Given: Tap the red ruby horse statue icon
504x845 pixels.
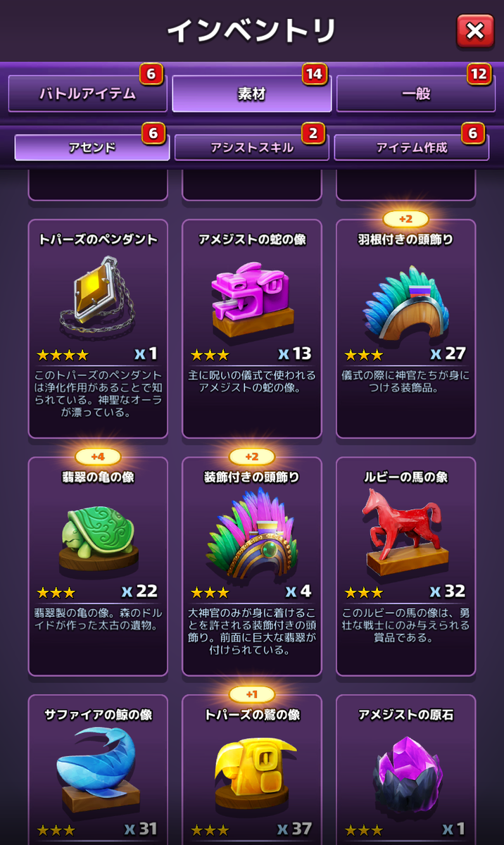Looking at the screenshot, I should click(x=405, y=532).
